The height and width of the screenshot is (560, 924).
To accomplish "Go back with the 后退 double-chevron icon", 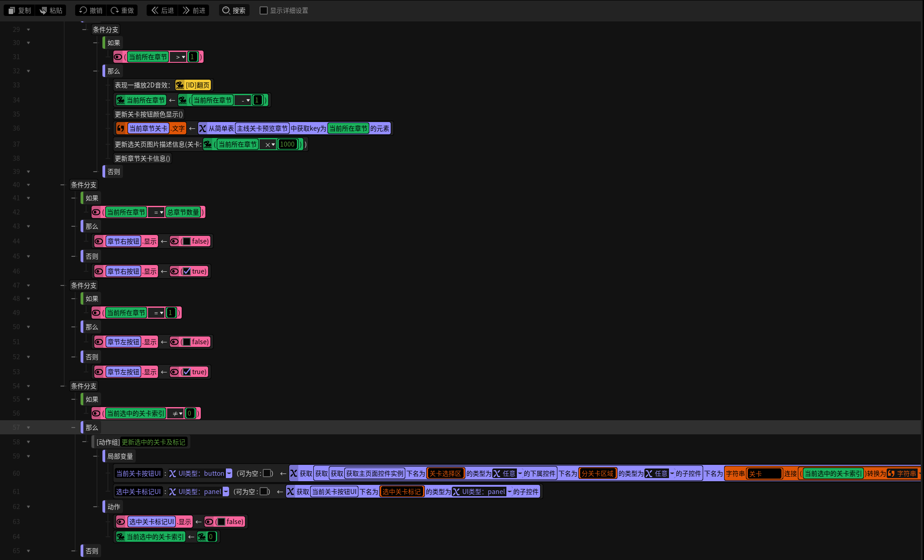I will pos(155,10).
